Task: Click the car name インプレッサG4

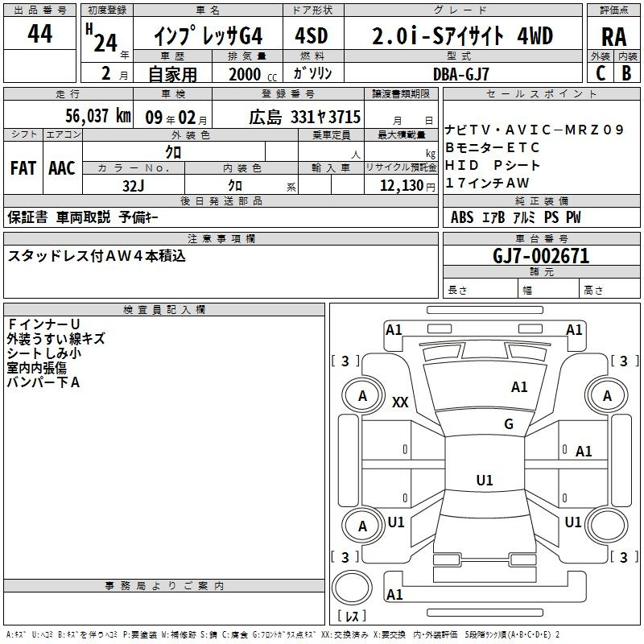Action: pos(208,35)
